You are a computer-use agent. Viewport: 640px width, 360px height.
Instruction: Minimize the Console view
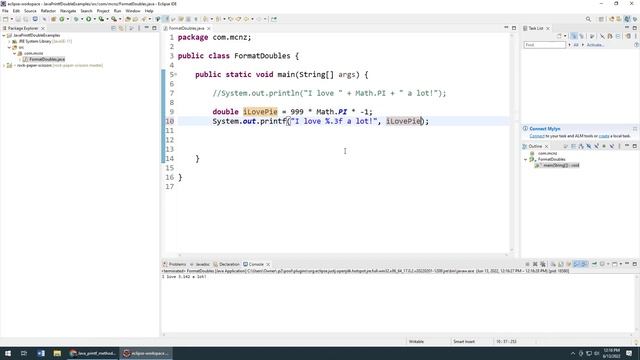(x=627, y=264)
